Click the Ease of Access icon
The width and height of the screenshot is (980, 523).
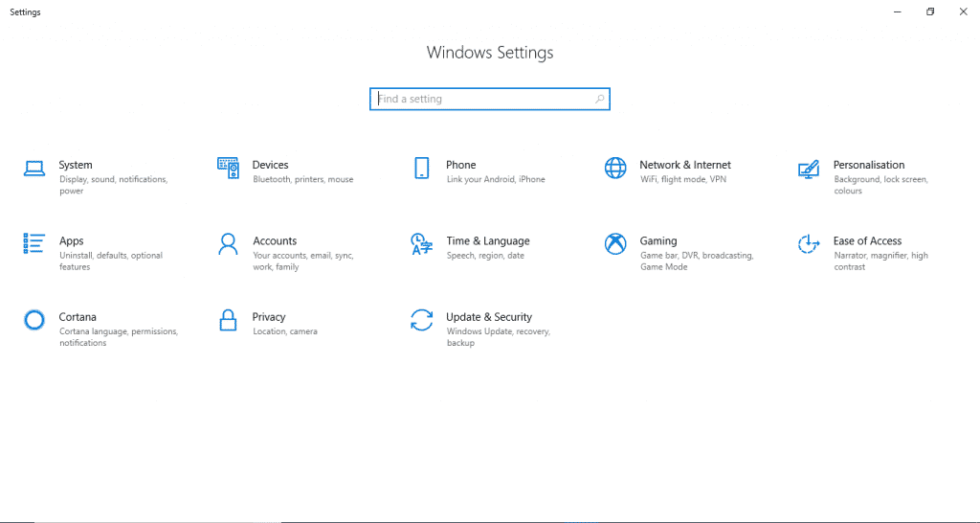pos(808,244)
